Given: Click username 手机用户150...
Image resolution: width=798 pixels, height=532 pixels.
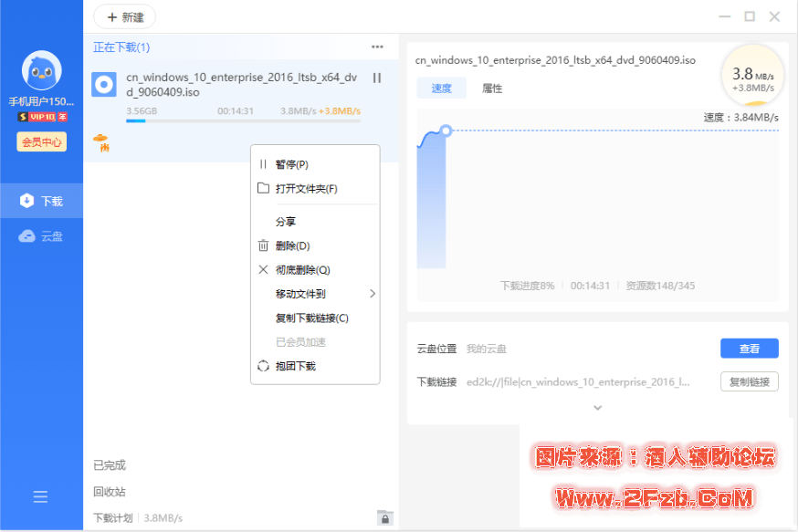Looking at the screenshot, I should click(42, 101).
